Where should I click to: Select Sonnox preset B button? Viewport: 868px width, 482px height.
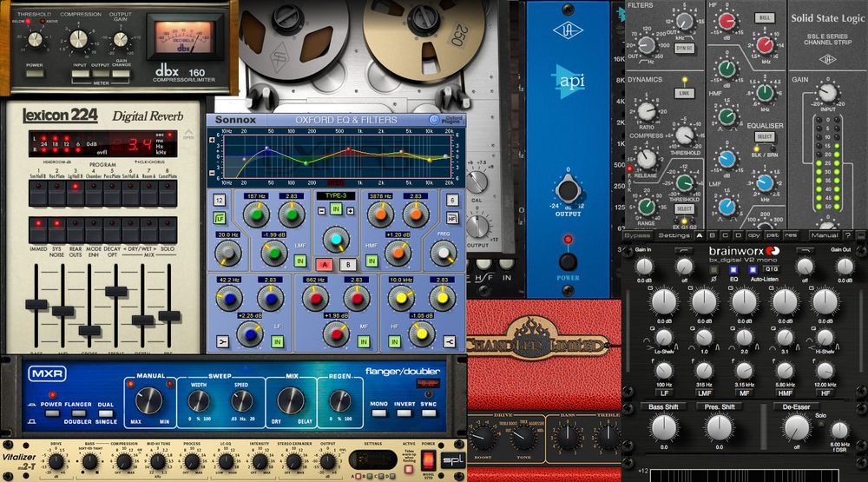click(348, 264)
